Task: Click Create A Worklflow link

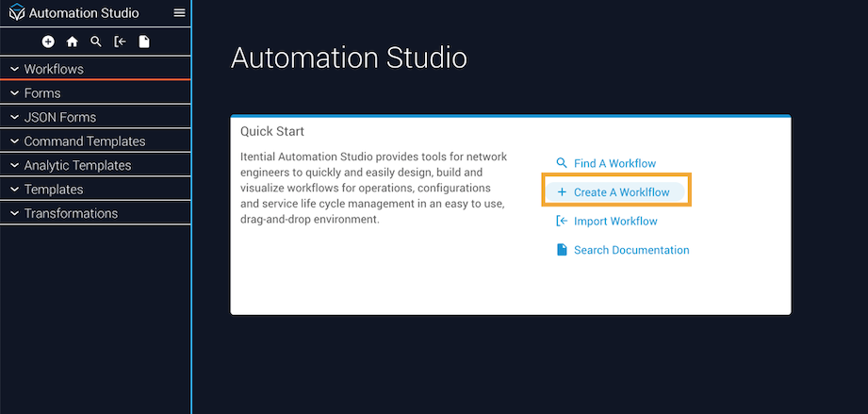Action: point(622,192)
